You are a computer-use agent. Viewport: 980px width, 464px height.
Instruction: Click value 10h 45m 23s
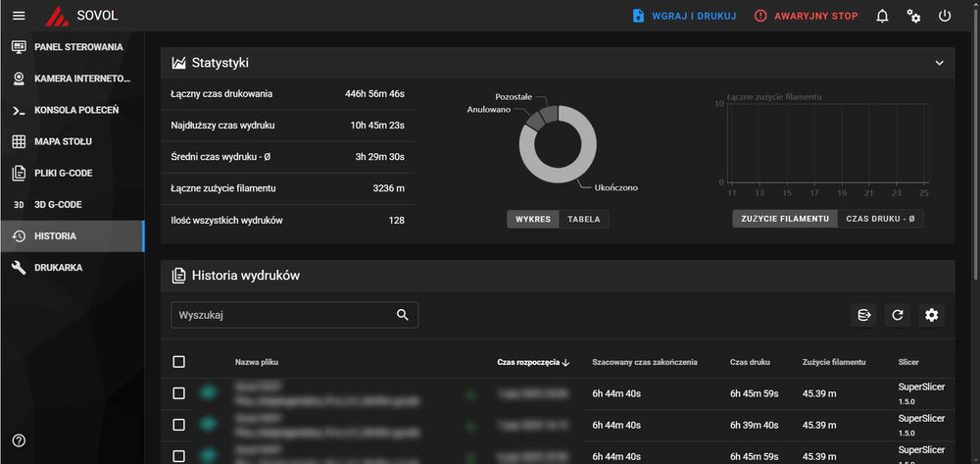[x=377, y=125]
